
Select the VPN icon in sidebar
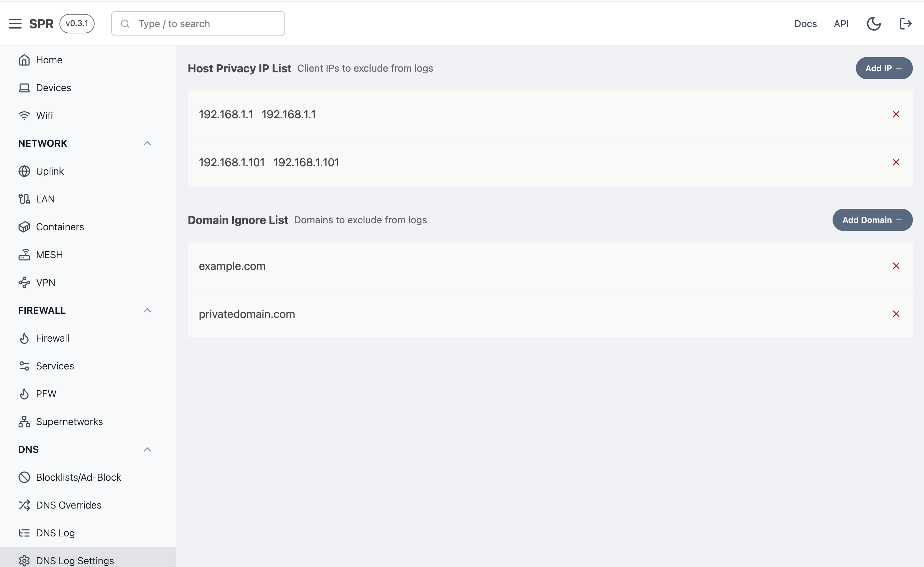[24, 282]
